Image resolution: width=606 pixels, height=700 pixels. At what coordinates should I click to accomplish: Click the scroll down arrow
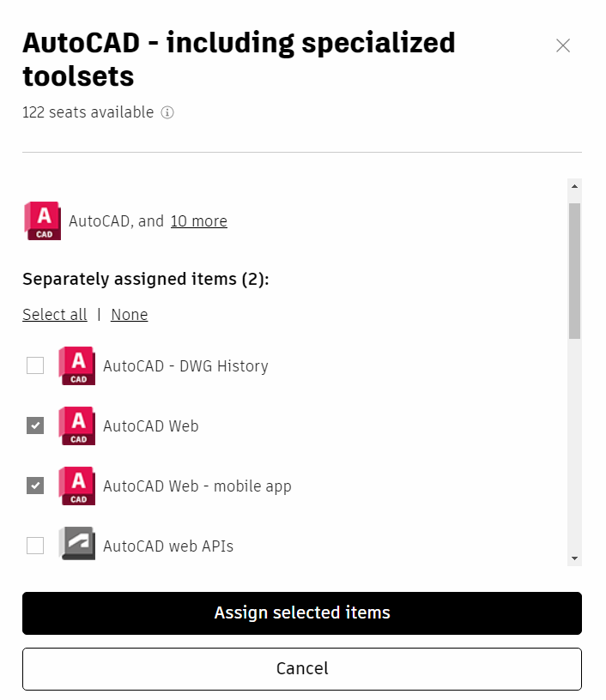coord(574,558)
